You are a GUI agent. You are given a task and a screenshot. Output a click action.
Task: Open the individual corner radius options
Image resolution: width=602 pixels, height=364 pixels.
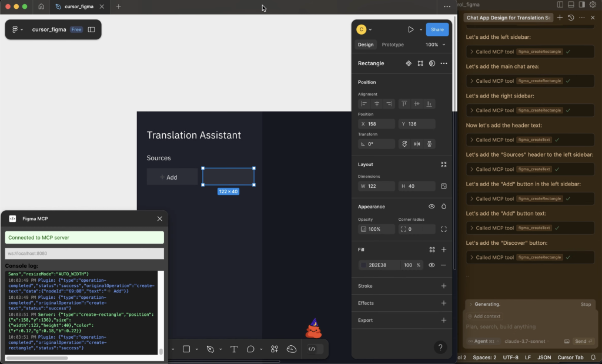tap(444, 229)
